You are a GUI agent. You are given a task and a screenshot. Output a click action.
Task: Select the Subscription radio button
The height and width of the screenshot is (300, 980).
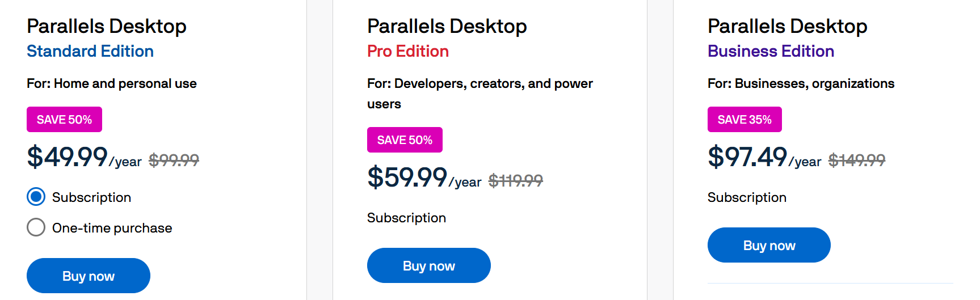point(36,197)
